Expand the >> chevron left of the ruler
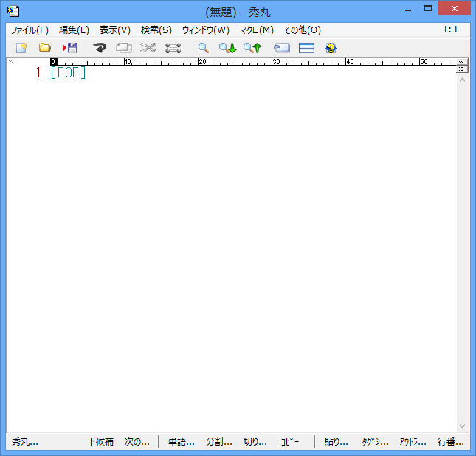Viewport: 476px width, 456px height. (x=10, y=62)
